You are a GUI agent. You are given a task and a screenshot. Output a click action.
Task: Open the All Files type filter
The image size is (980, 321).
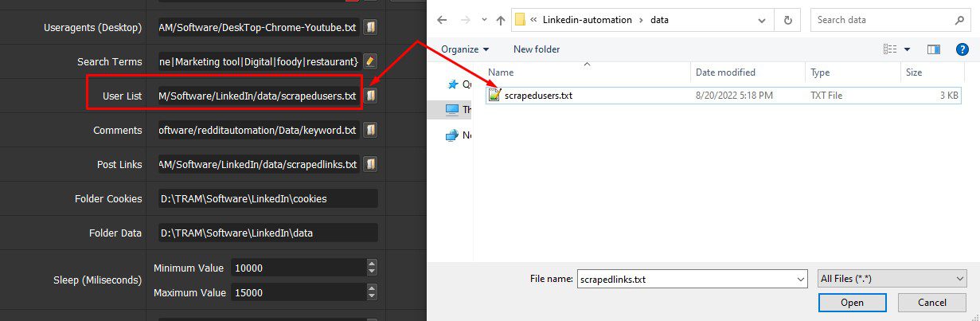coord(892,280)
